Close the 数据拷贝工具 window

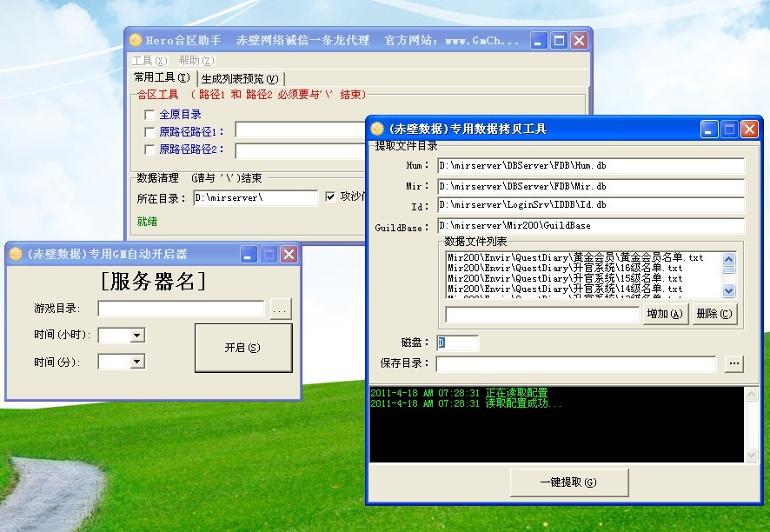[x=749, y=129]
